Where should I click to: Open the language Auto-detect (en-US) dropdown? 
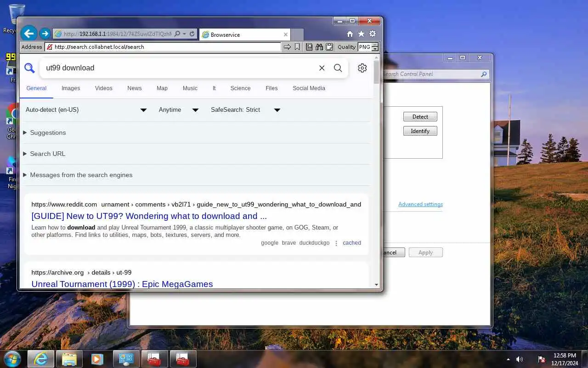point(86,110)
